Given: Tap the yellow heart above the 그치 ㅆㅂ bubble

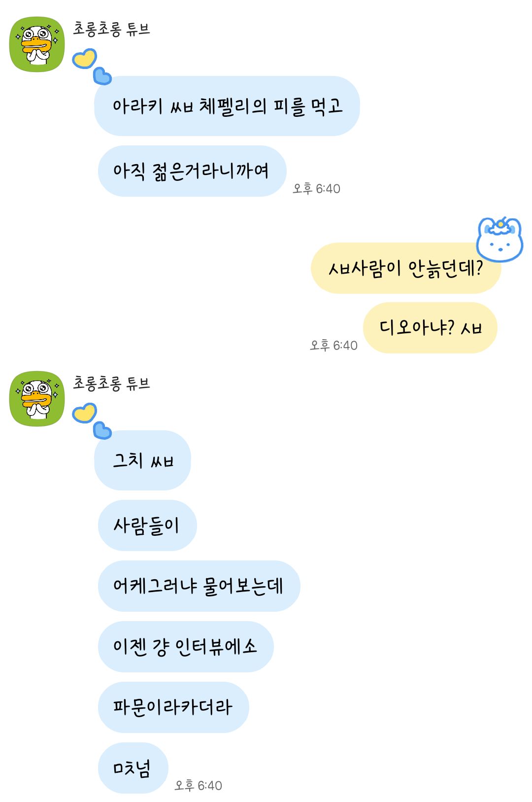Looking at the screenshot, I should 85,413.
